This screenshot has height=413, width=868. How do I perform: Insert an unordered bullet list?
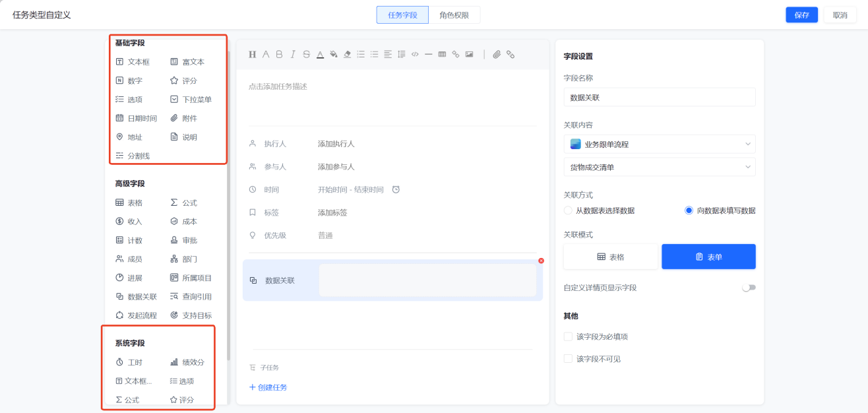(x=374, y=55)
